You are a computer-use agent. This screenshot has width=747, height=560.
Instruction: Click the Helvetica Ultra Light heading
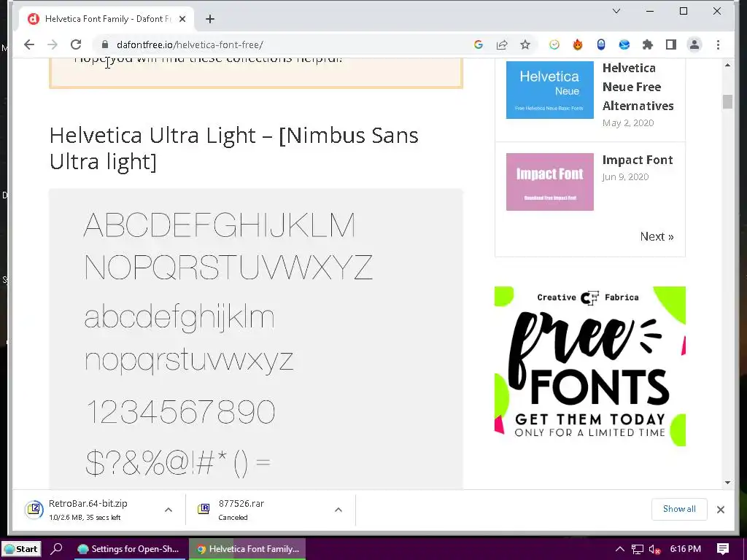(234, 148)
